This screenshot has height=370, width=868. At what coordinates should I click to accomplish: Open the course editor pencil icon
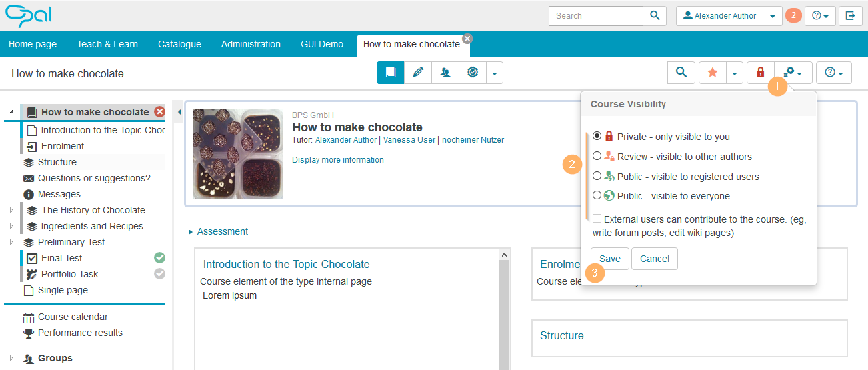tap(418, 73)
